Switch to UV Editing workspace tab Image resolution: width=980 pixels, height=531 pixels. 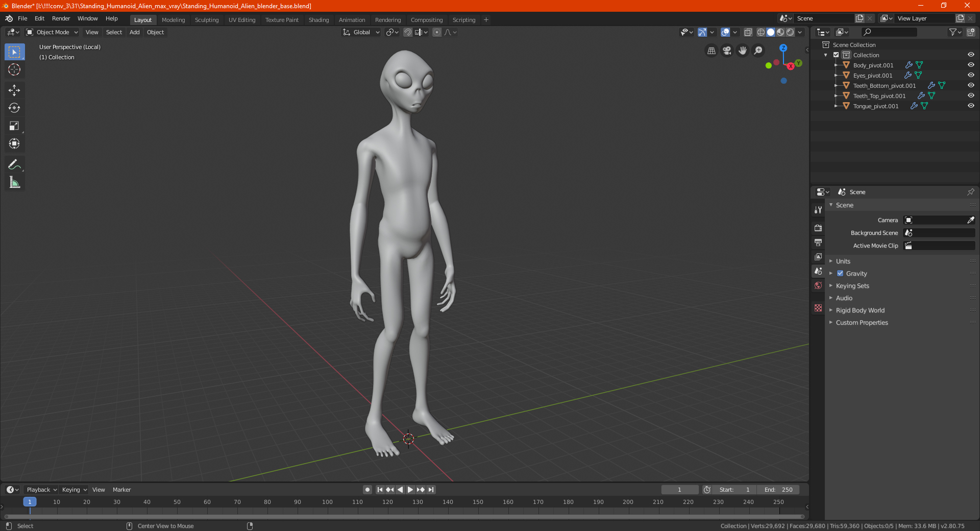pyautogui.click(x=242, y=20)
